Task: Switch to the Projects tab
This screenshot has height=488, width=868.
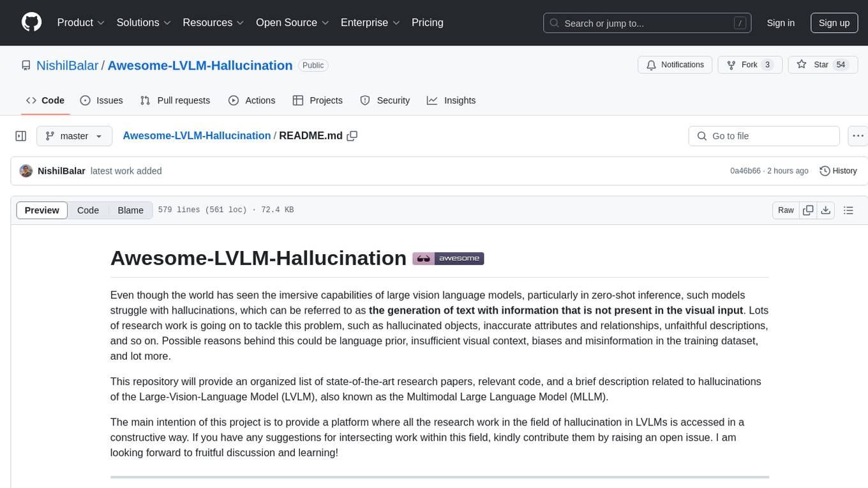Action: tap(317, 100)
